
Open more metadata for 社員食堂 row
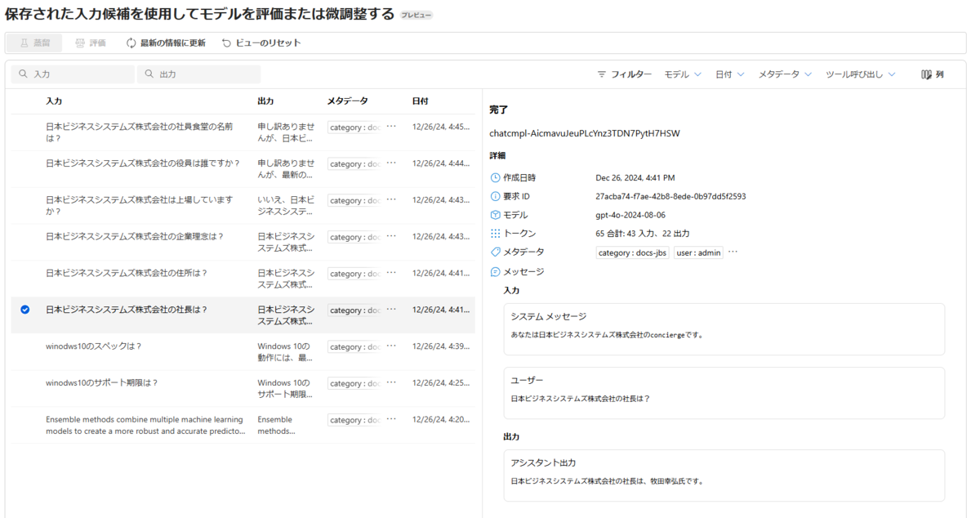(391, 127)
